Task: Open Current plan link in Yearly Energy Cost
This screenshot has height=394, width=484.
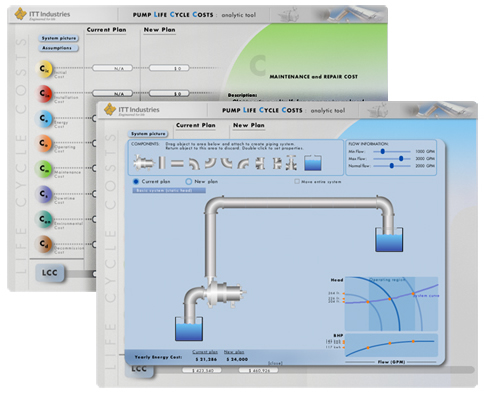Action: click(205, 352)
